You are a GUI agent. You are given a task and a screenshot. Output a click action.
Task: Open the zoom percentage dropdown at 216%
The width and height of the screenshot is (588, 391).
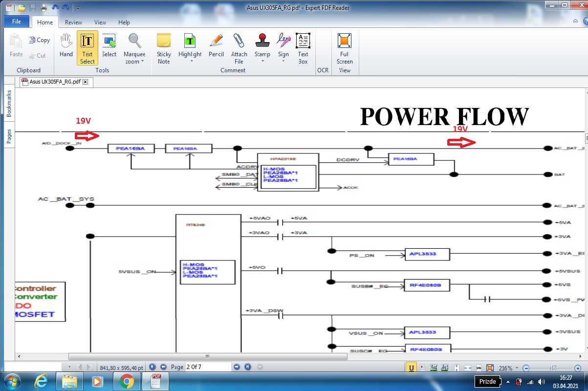click(516, 368)
